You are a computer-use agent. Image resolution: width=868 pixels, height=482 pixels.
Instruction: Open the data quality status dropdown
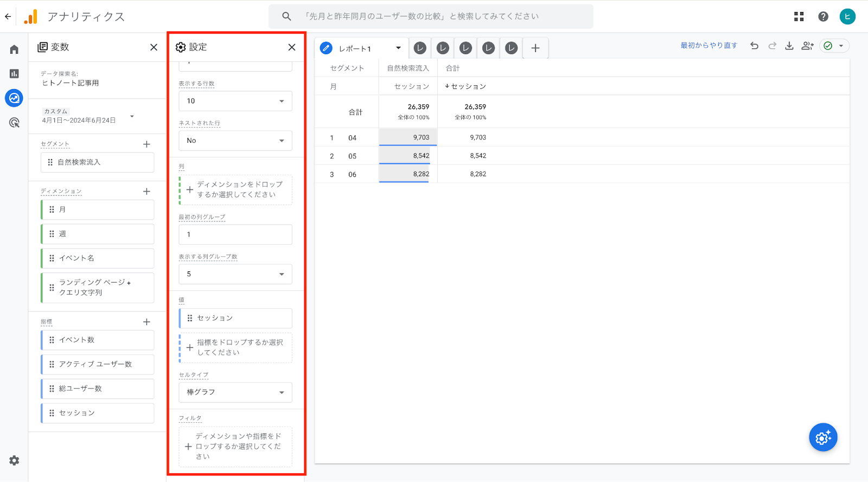pyautogui.click(x=834, y=46)
